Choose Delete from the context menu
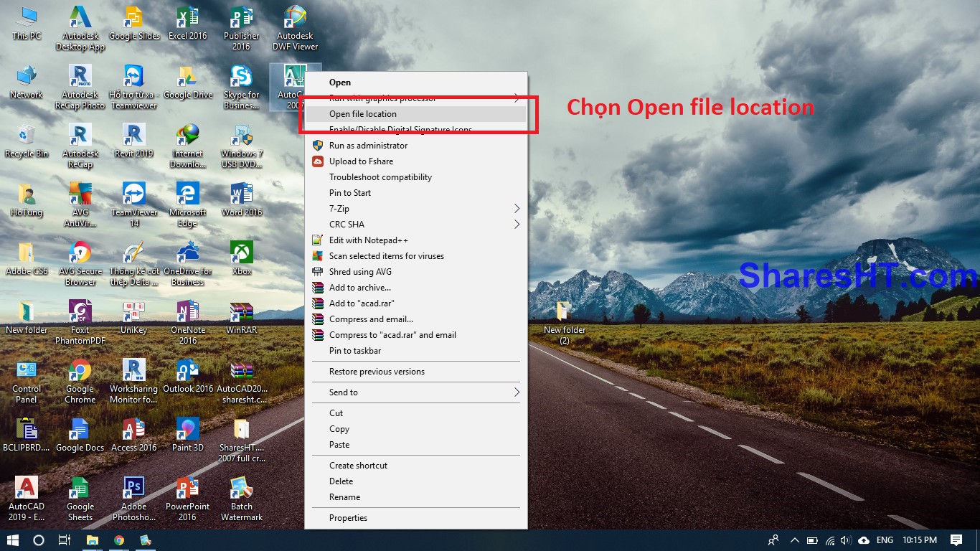980x551 pixels. point(416,481)
